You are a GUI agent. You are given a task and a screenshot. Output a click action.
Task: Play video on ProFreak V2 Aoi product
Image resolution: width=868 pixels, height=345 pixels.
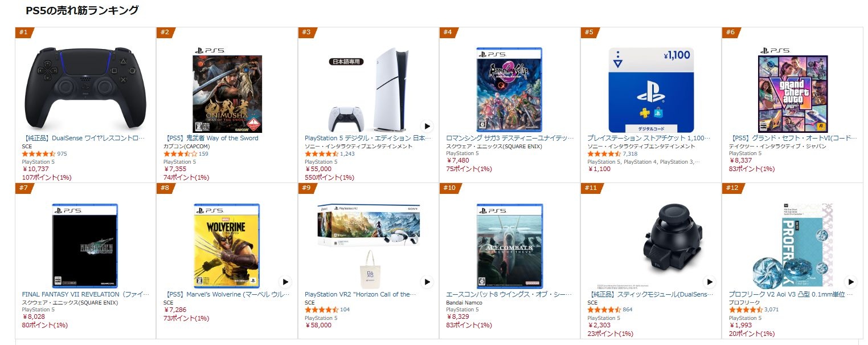click(x=851, y=282)
